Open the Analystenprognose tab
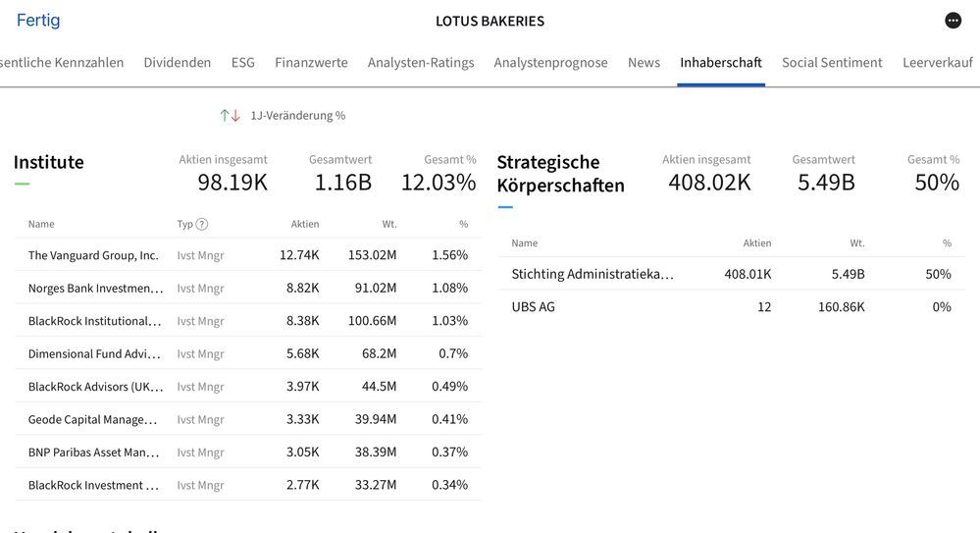This screenshot has width=980, height=533. point(550,63)
